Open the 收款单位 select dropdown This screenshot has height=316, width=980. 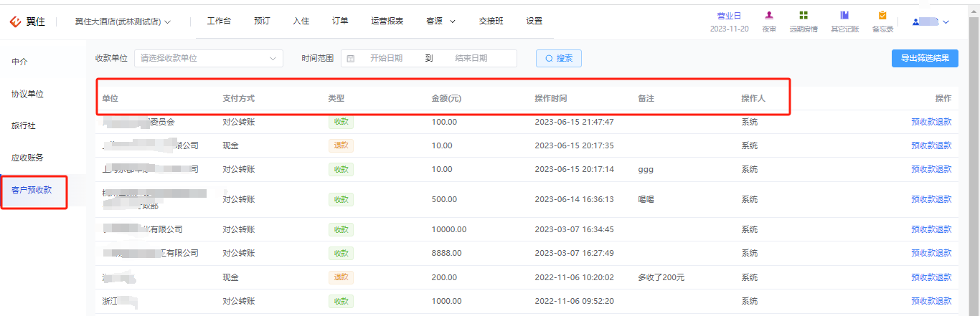click(x=209, y=58)
